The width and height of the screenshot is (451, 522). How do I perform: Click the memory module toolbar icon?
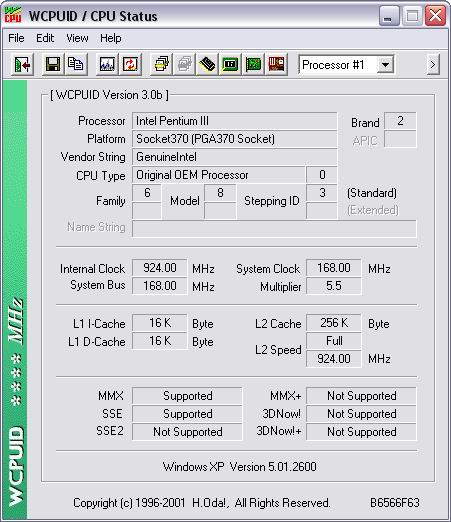[207, 64]
